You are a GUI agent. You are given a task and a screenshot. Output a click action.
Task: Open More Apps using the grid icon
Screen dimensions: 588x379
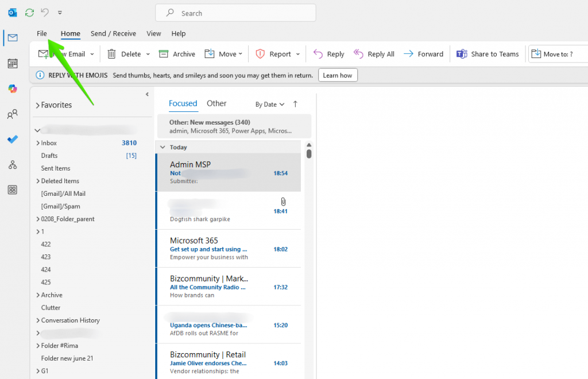[x=13, y=189]
